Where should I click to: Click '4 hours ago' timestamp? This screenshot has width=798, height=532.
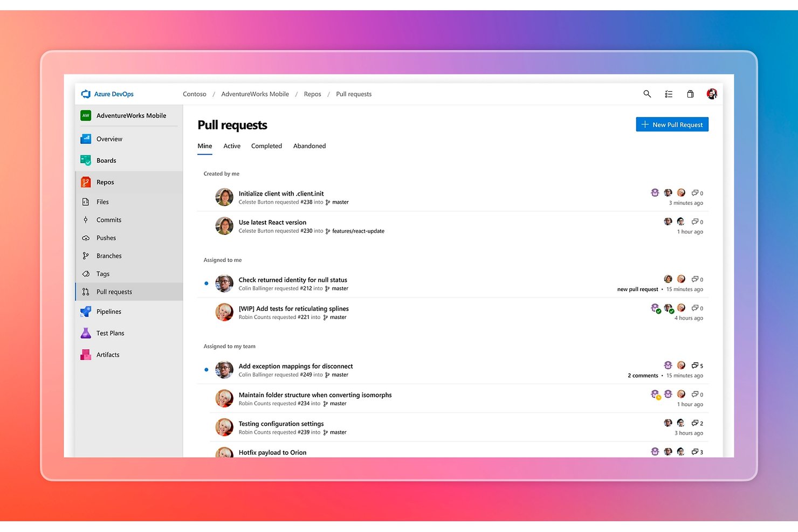coord(689,318)
